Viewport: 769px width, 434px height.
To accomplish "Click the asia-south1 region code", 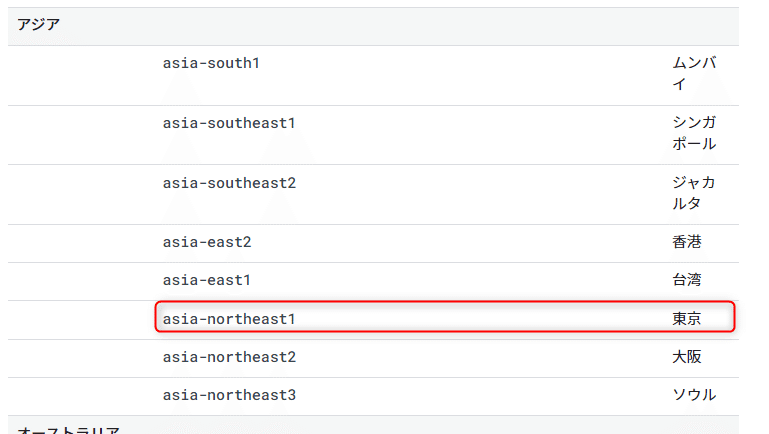I will point(211,63).
